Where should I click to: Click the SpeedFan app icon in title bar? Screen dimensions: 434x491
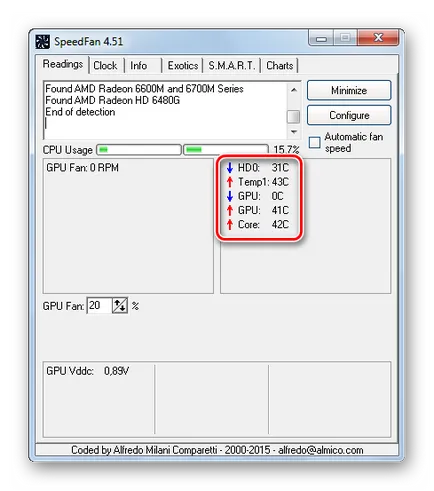click(x=43, y=42)
